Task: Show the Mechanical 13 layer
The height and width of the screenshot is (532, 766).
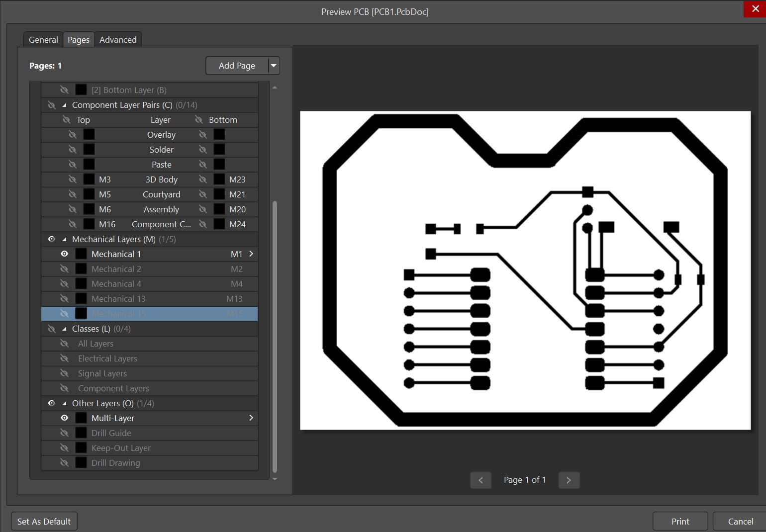Action: pos(64,299)
